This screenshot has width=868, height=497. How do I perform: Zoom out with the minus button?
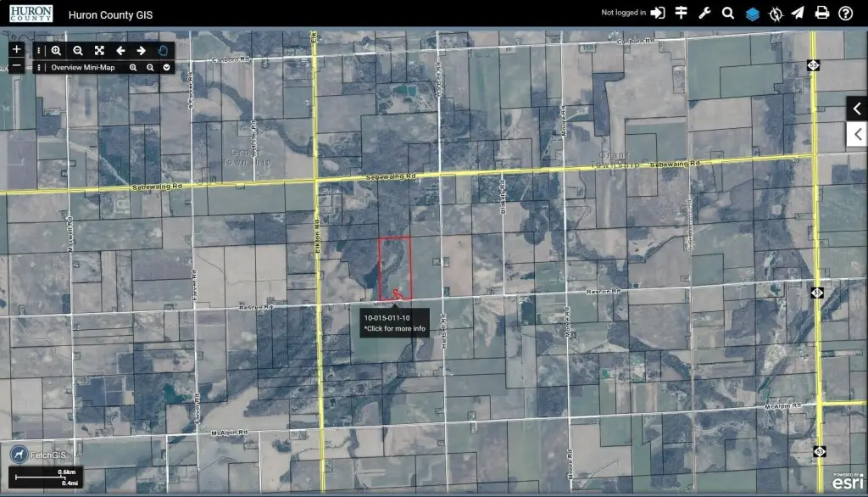pos(17,65)
